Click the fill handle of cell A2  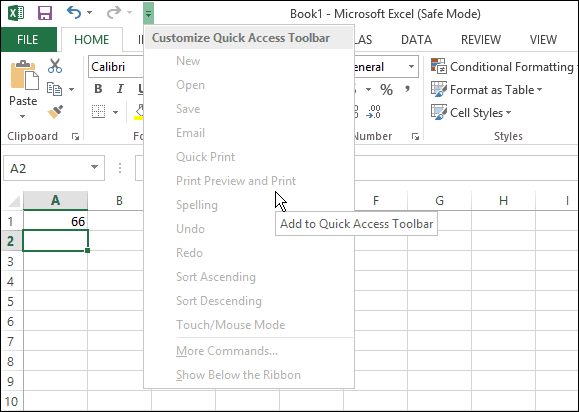tap(88, 250)
